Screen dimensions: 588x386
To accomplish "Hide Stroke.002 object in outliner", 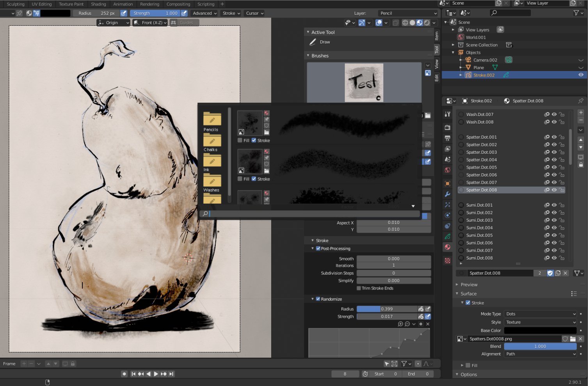I will point(581,75).
